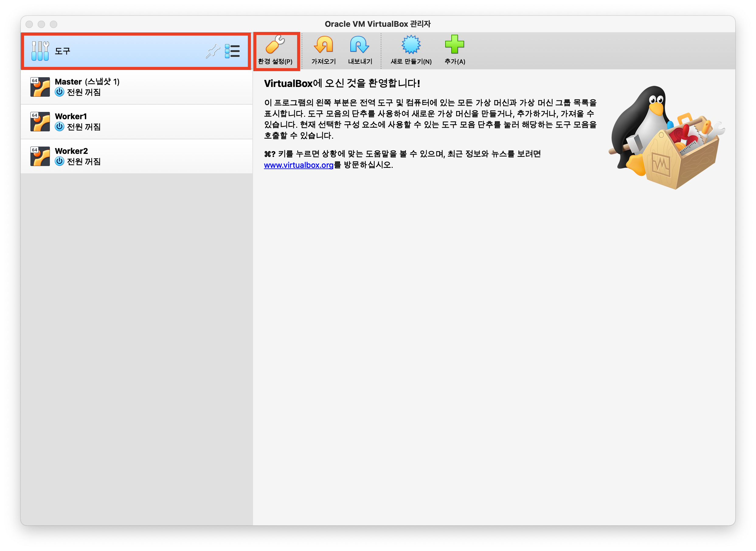Click the 가져오기 import appliance icon
This screenshot has width=756, height=551.
pos(324,45)
